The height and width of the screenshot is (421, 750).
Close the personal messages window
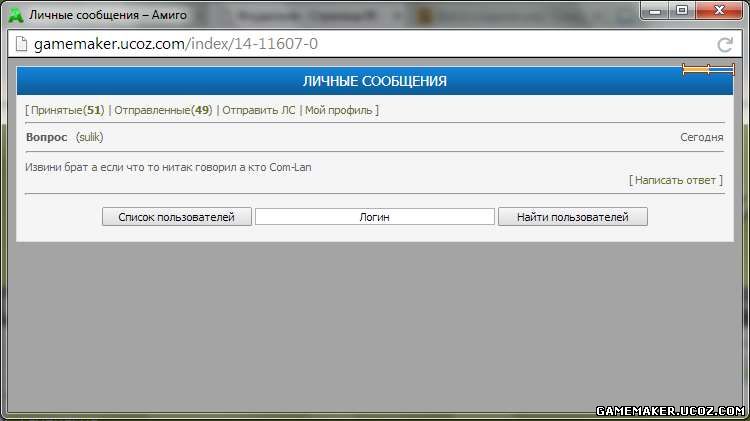pos(718,10)
